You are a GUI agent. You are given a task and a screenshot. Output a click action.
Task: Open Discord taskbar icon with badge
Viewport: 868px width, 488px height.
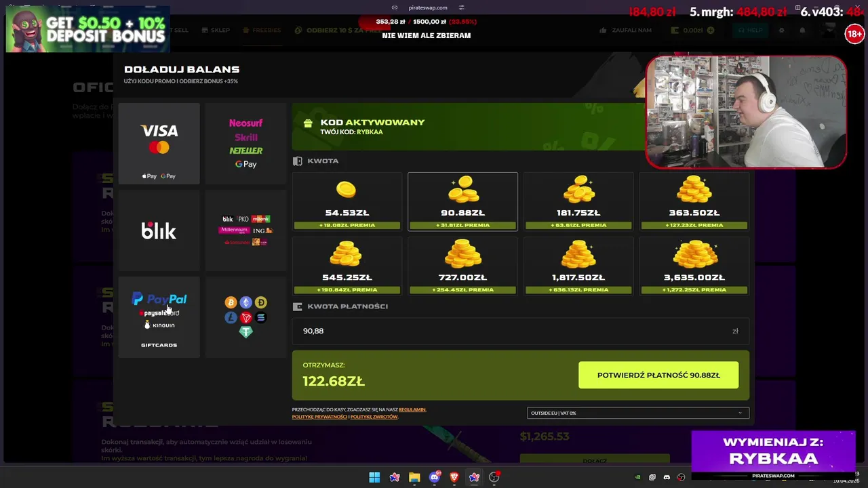click(x=435, y=477)
